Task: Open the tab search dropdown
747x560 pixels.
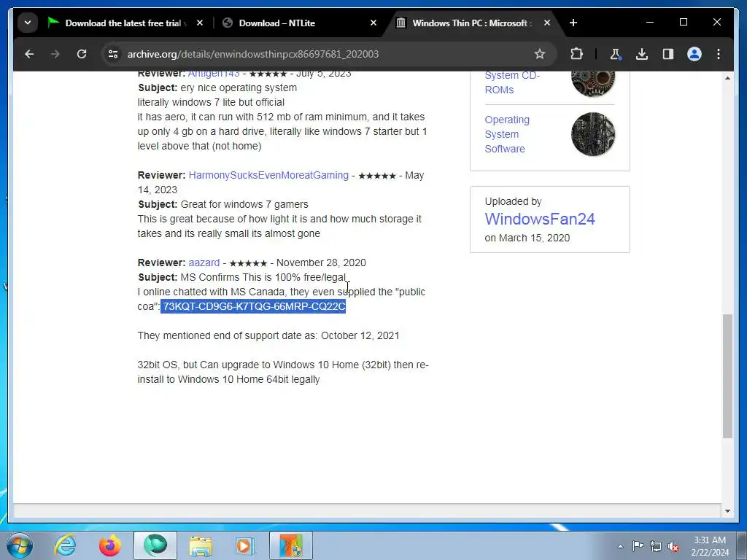Action: 28,23
